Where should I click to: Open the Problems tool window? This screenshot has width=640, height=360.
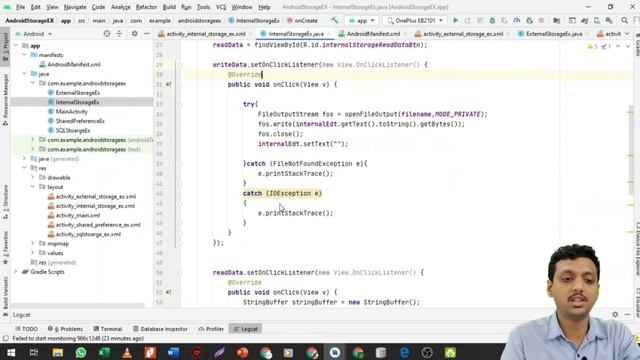pyautogui.click(x=65, y=329)
